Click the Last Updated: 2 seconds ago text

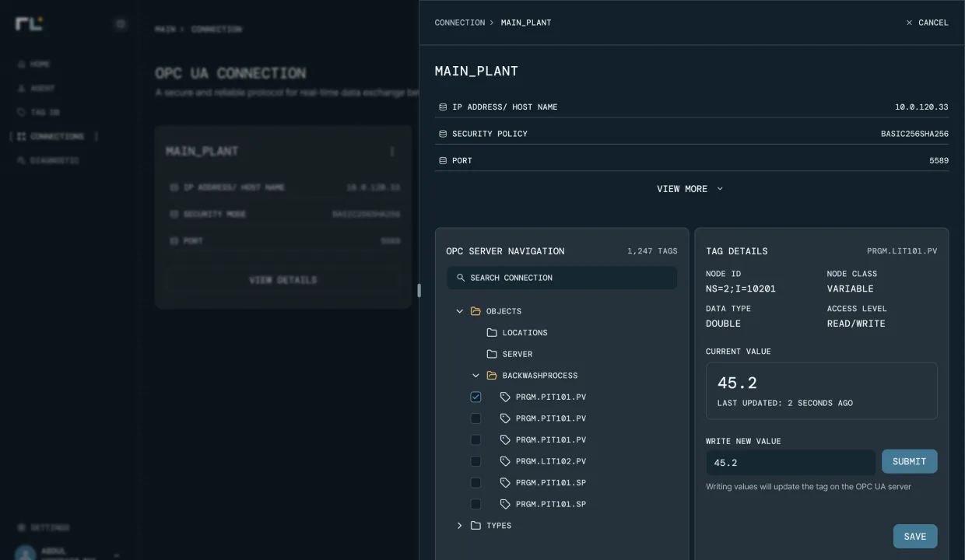pos(784,404)
